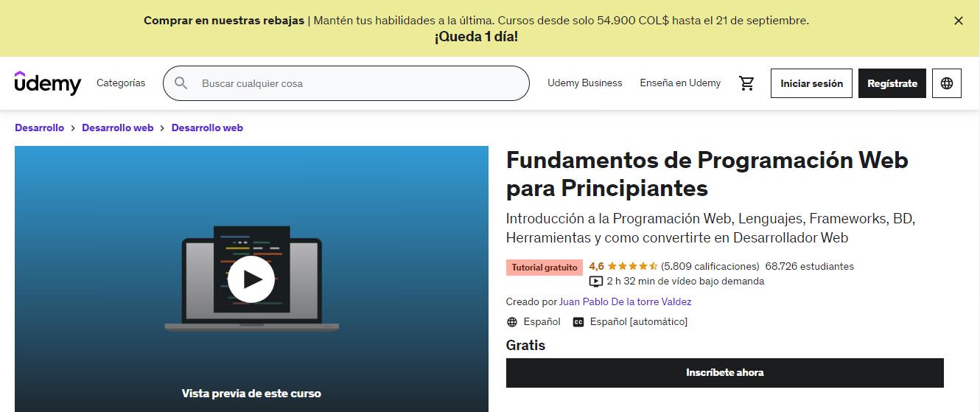Open the shopping cart icon
Image resolution: width=980 pixels, height=412 pixels.
pos(747,83)
